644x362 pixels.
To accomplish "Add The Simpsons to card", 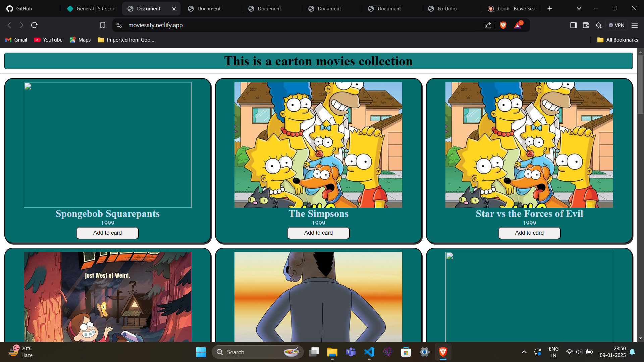I will [318, 233].
